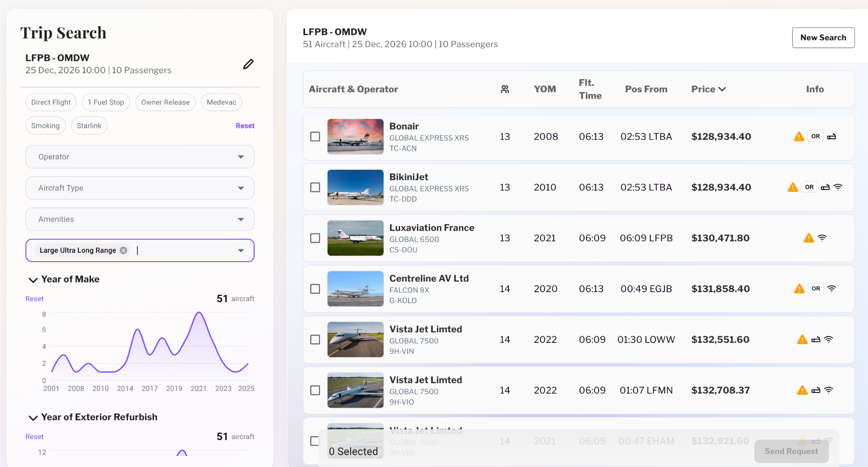Sort results by Price column
Image resolution: width=868 pixels, height=467 pixels.
pyautogui.click(x=709, y=89)
